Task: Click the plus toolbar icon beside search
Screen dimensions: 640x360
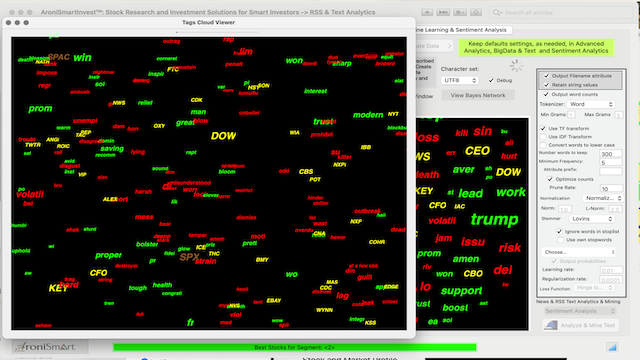Action: point(427,13)
